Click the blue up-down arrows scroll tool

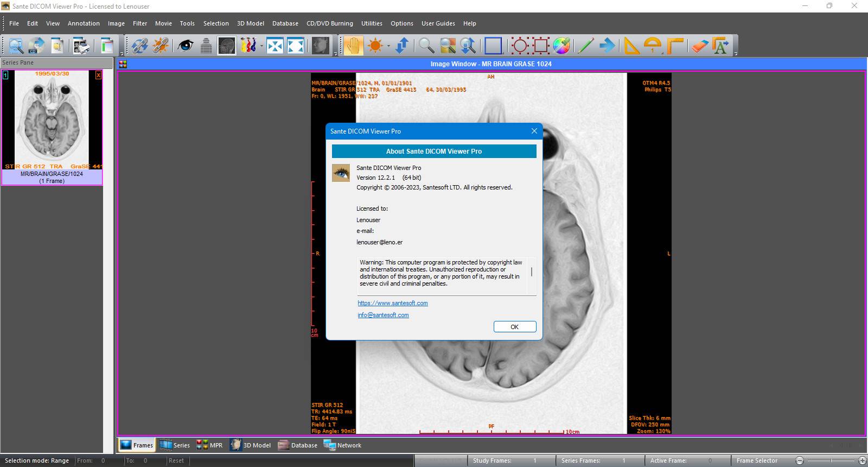tap(402, 46)
